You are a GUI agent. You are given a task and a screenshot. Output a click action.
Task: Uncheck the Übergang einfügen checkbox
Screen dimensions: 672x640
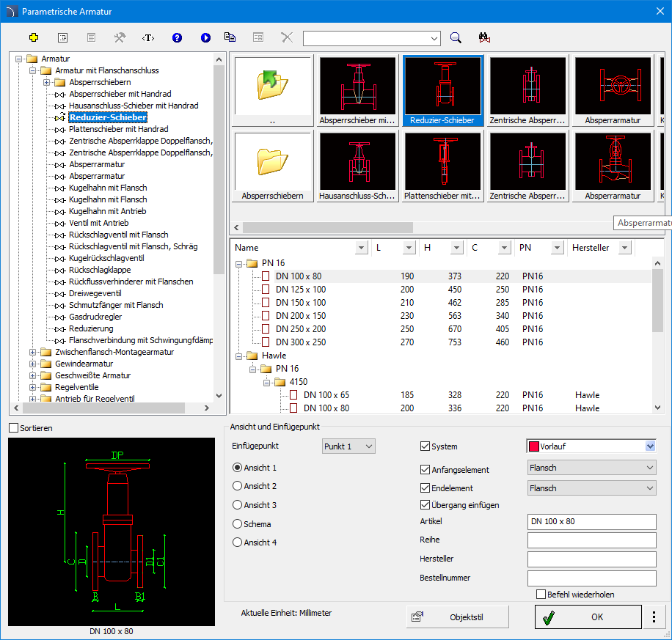426,504
